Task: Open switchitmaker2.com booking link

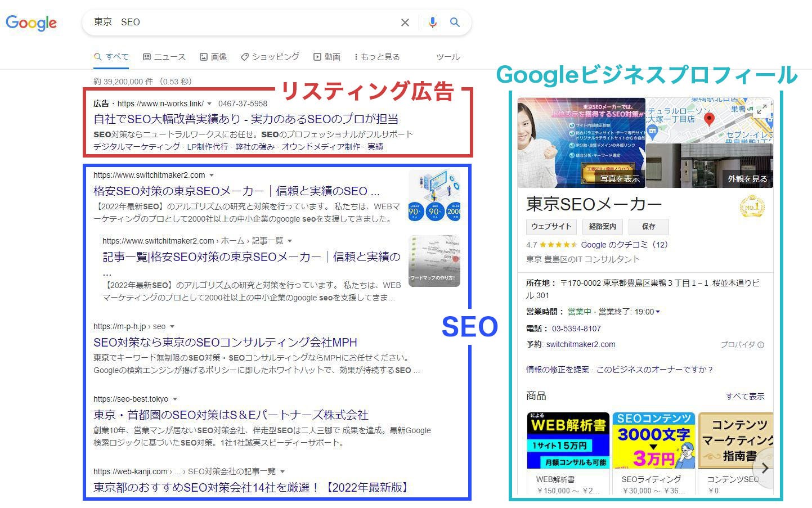Action: tap(581, 344)
